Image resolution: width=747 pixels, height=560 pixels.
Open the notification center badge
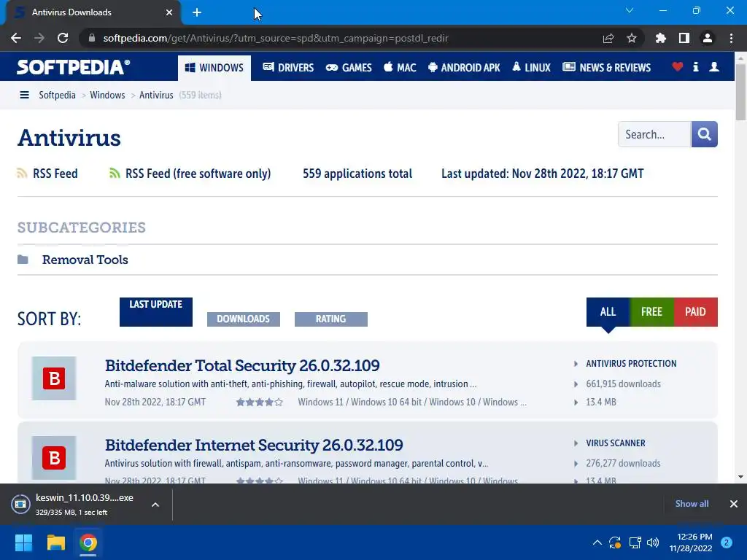coord(727,542)
